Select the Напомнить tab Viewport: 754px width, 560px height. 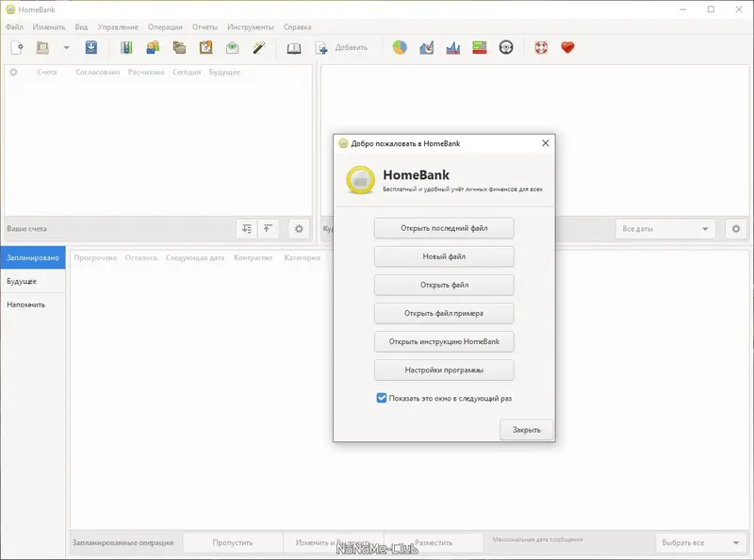33,305
